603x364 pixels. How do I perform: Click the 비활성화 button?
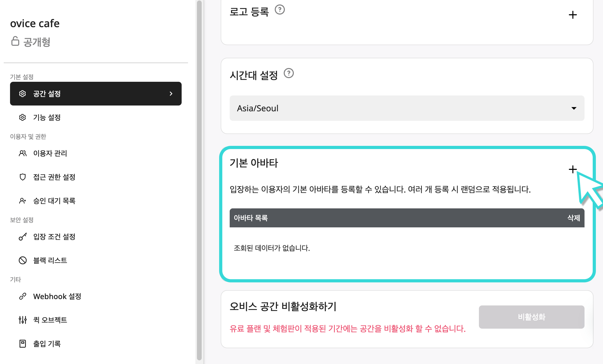click(x=531, y=317)
